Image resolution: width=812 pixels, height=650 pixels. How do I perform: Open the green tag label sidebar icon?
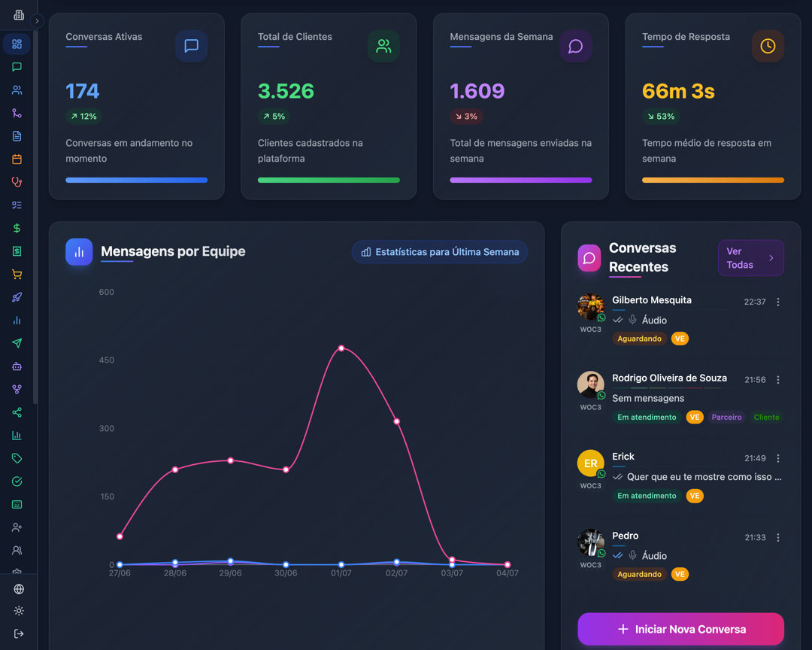click(x=17, y=458)
